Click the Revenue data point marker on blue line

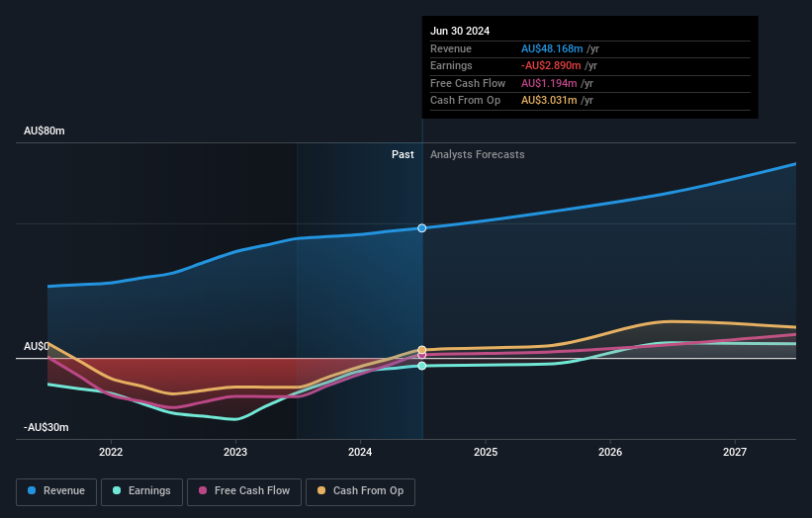(422, 228)
